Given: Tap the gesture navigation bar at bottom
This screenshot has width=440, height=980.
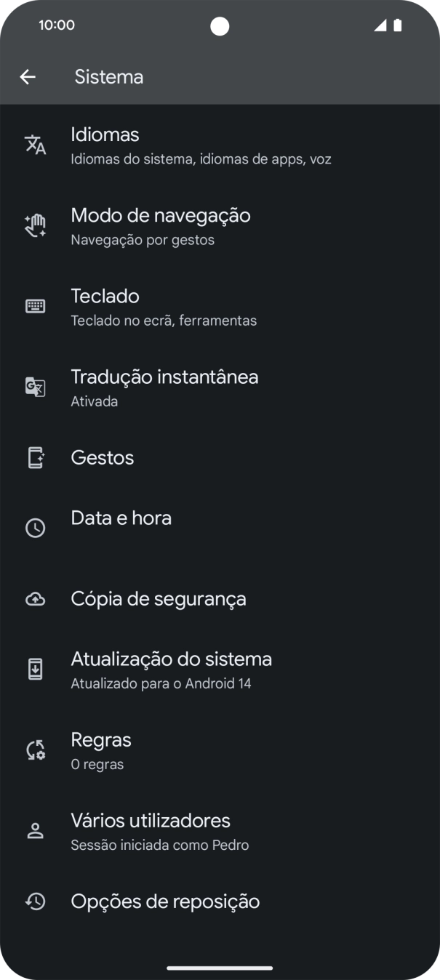Looking at the screenshot, I should [x=220, y=967].
